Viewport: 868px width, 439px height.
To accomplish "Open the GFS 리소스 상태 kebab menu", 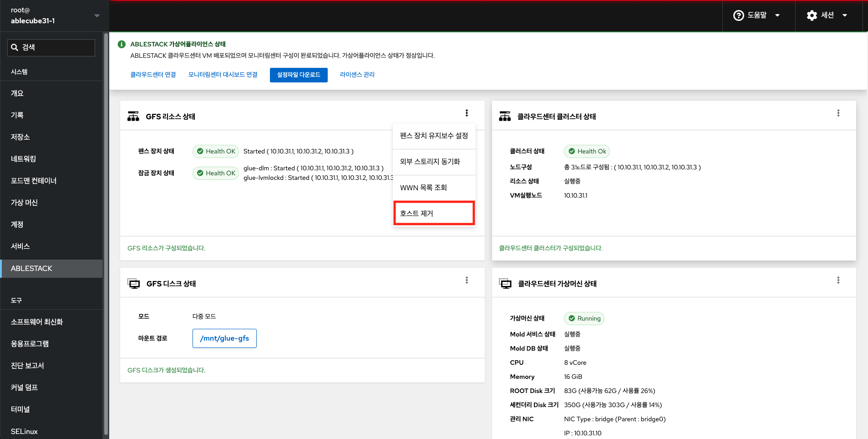I will [467, 113].
